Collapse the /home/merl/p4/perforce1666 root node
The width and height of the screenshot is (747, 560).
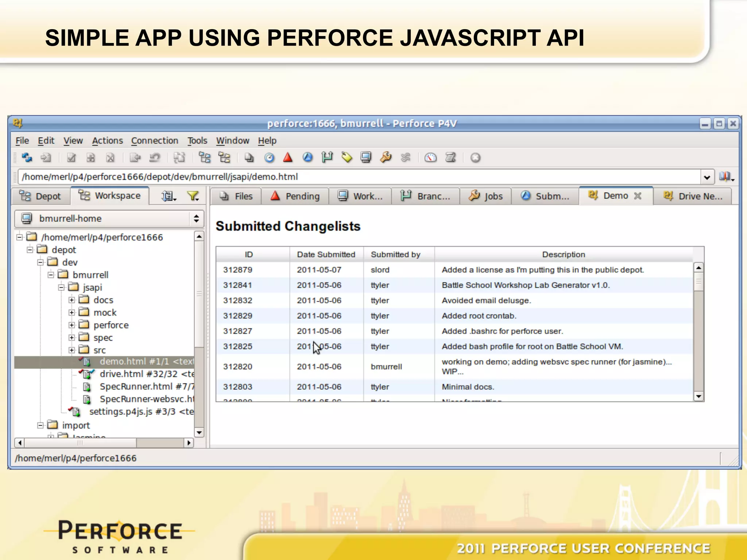pos(20,237)
